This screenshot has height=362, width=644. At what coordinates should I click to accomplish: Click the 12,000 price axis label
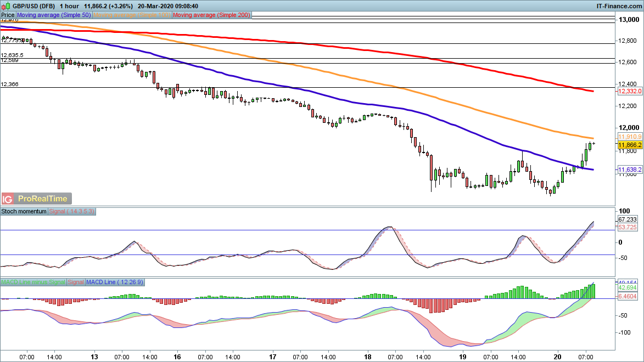[629, 128]
